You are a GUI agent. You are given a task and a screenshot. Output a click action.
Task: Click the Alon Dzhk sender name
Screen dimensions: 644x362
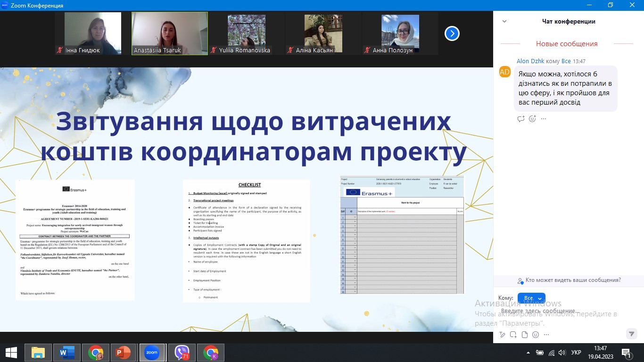(x=530, y=61)
